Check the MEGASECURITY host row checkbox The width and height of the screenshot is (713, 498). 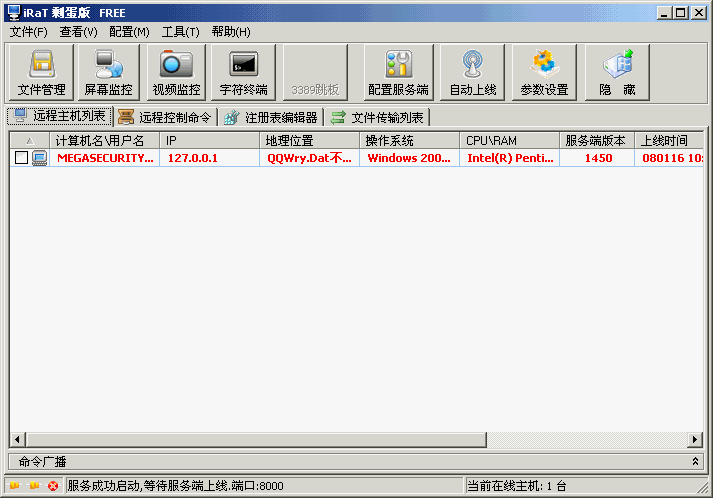click(22, 158)
